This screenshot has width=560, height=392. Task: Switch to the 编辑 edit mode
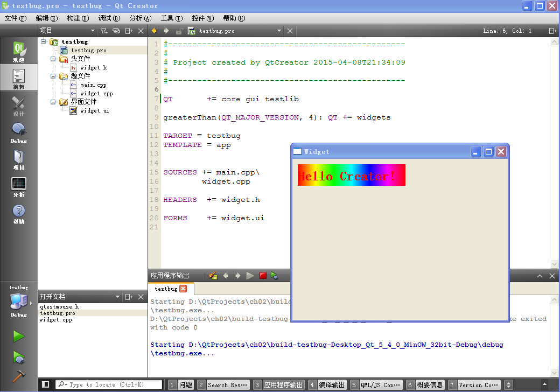point(18,78)
